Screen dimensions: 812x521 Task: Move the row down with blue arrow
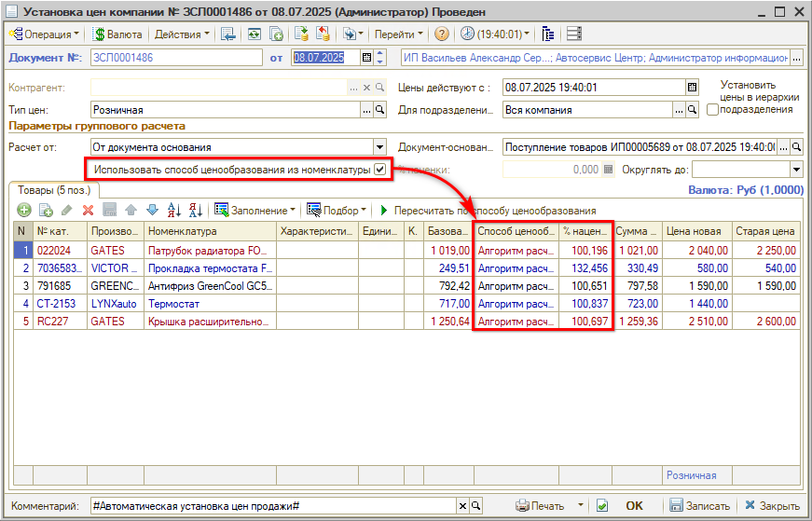(x=152, y=211)
